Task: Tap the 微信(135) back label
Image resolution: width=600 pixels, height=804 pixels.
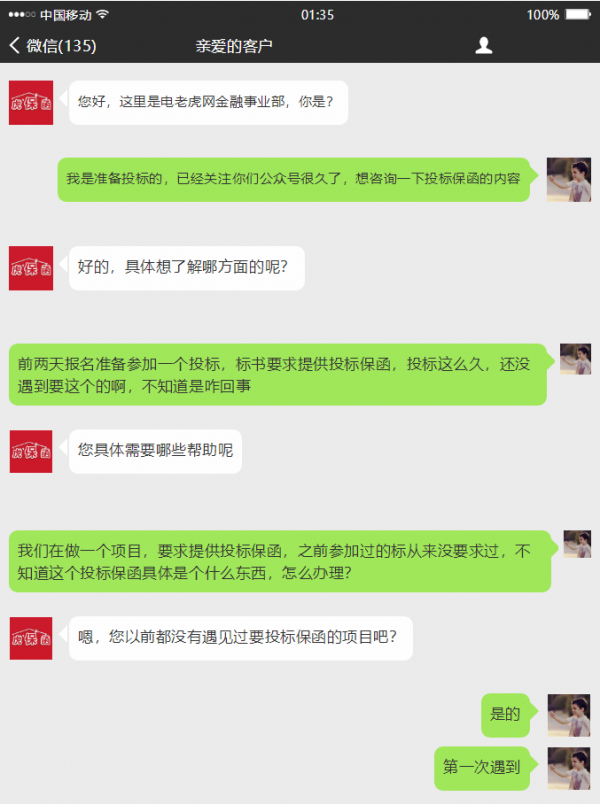Action: point(61,46)
